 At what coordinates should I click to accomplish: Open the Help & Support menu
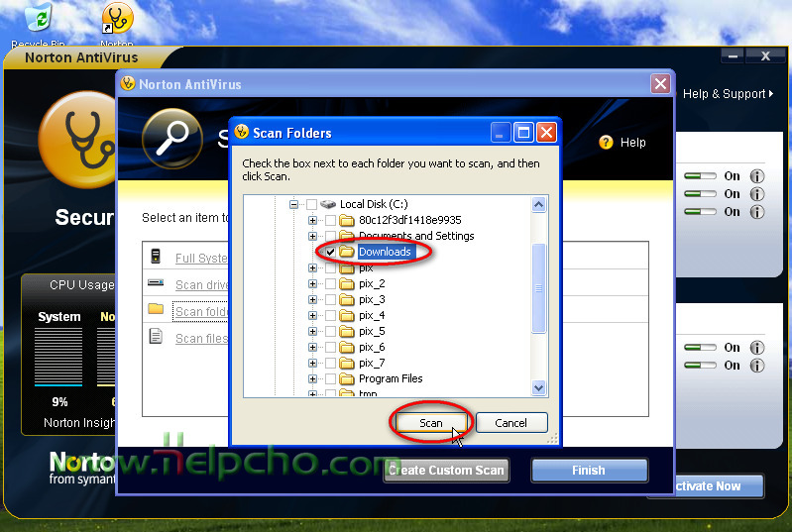click(728, 94)
